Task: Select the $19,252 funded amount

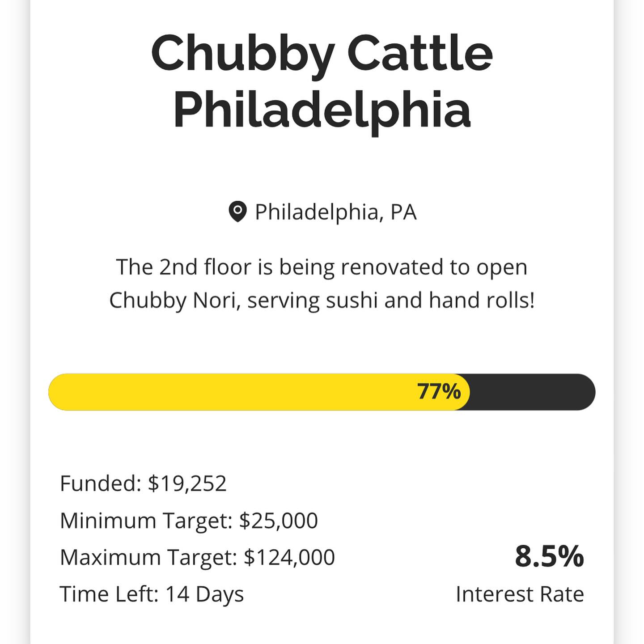Action: (x=187, y=483)
